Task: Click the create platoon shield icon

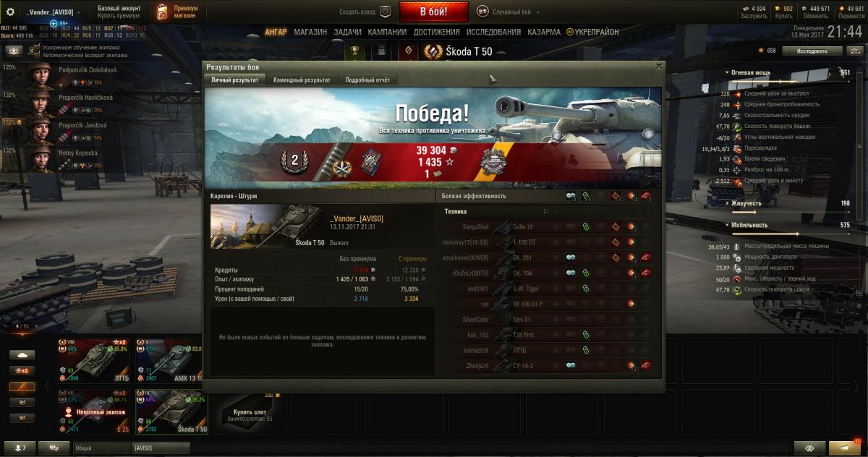Action: 385,12
